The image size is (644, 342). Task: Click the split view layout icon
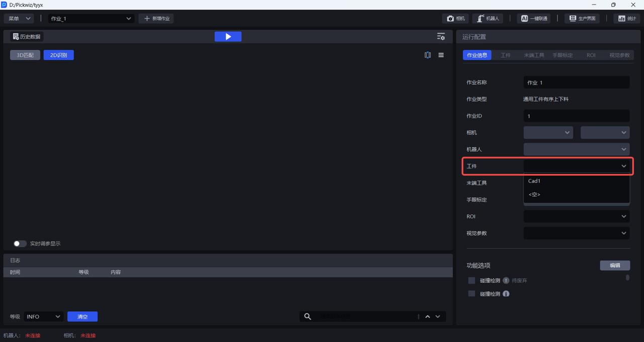tap(428, 55)
